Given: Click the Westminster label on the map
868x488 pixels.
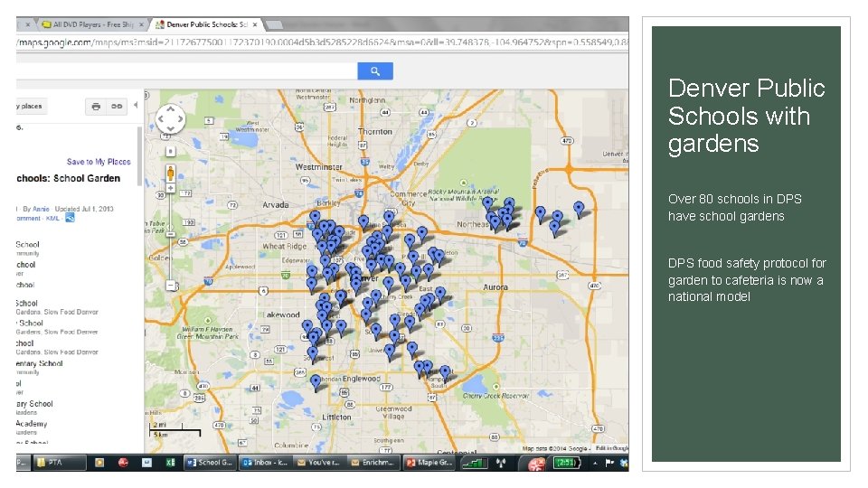Looking at the screenshot, I should coord(318,166).
